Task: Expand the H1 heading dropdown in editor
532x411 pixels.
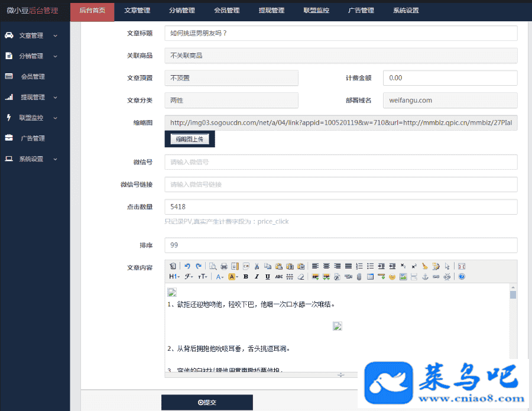Action: [x=175, y=276]
